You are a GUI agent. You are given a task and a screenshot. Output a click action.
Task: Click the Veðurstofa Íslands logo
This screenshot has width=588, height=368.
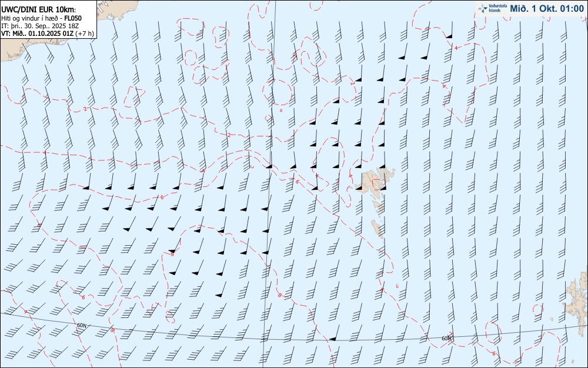click(x=493, y=8)
